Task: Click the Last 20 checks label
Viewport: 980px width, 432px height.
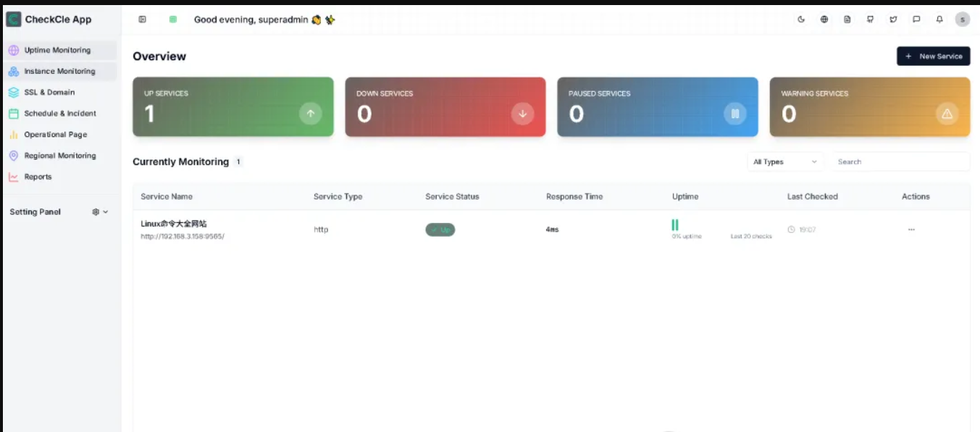Action: 751,237
